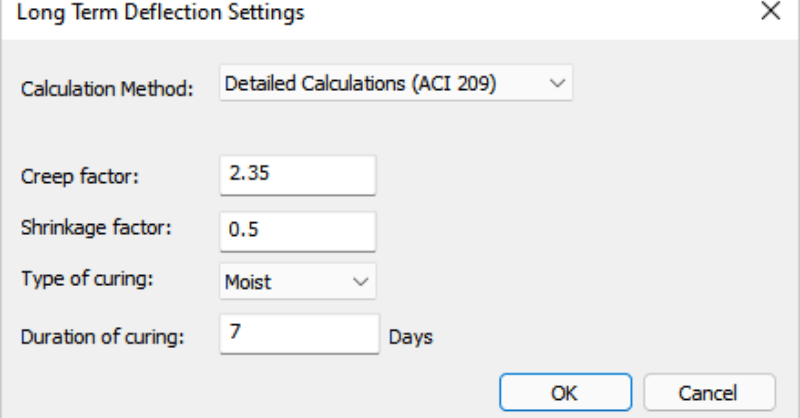Click the dialog title bar text
Viewport: 800px width, 418px height.
pyautogui.click(x=162, y=13)
